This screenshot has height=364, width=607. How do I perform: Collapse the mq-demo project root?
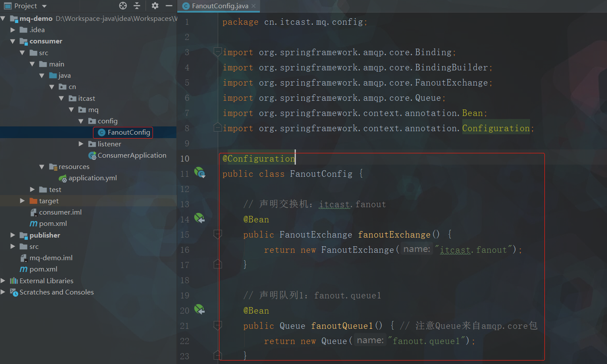pos(3,19)
